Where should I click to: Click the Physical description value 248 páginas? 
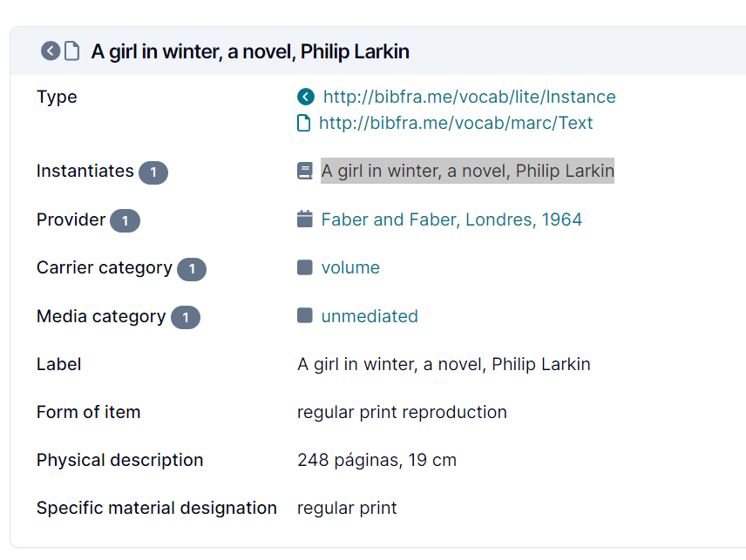click(376, 460)
